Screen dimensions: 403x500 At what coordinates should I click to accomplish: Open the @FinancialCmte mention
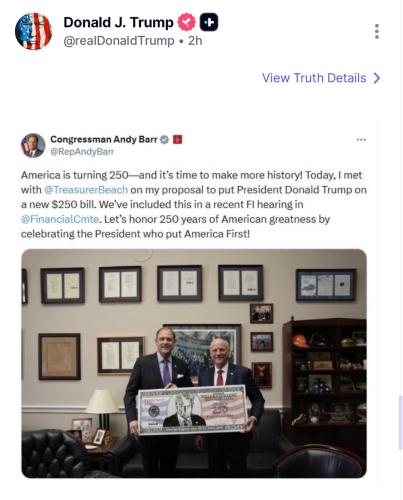click(60, 219)
